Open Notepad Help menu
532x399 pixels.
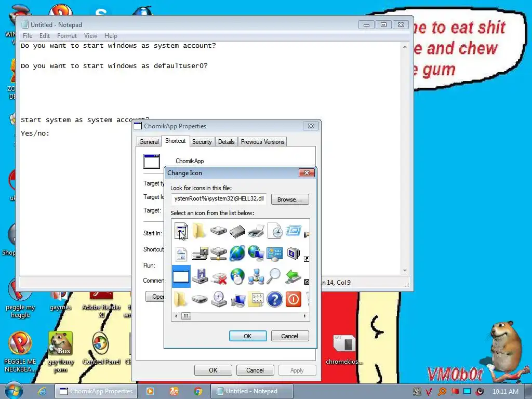[111, 36]
